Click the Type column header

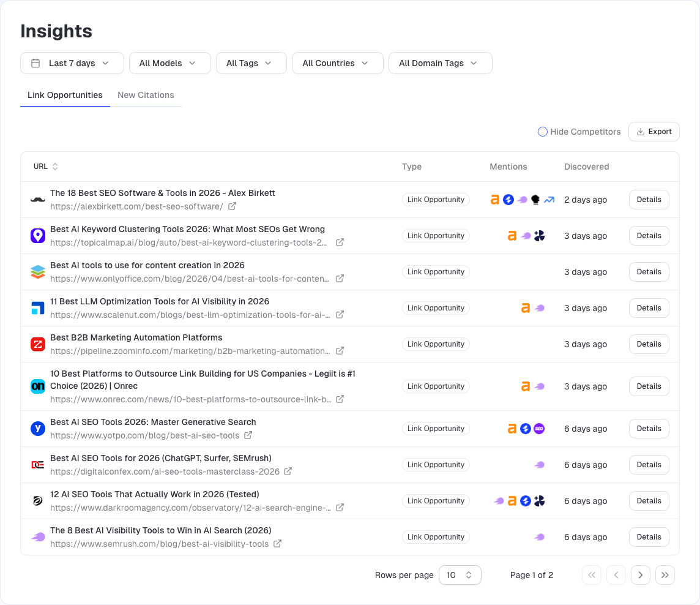click(x=412, y=167)
